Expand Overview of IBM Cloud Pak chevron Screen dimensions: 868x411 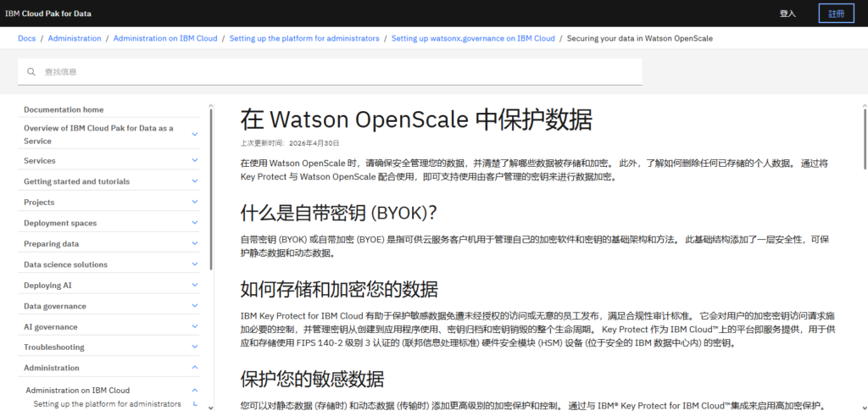(x=194, y=134)
